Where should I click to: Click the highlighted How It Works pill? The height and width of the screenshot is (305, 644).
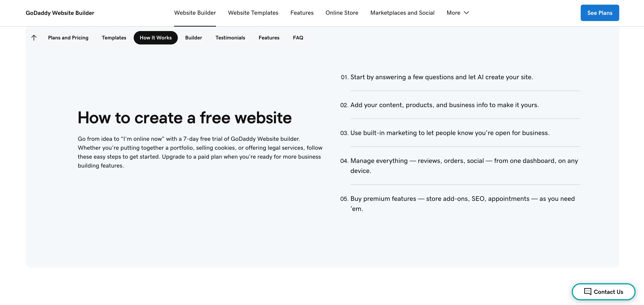coord(155,38)
